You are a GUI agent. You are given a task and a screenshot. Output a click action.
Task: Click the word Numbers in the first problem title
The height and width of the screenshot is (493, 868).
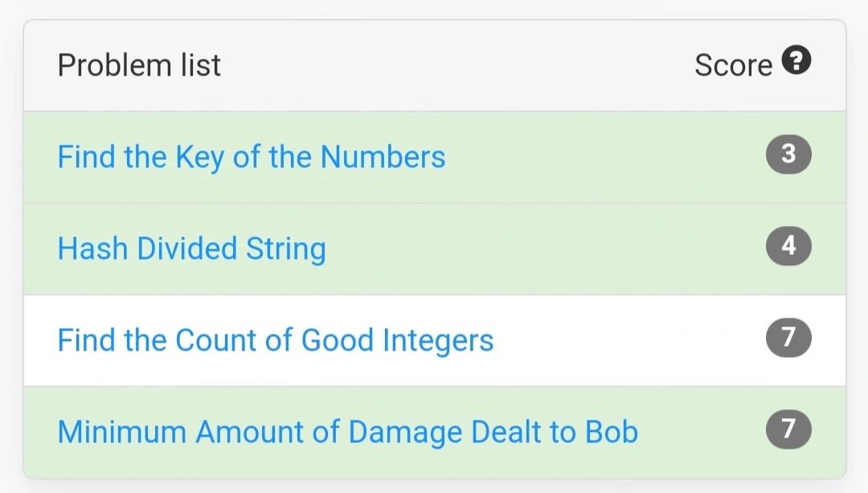coord(383,157)
